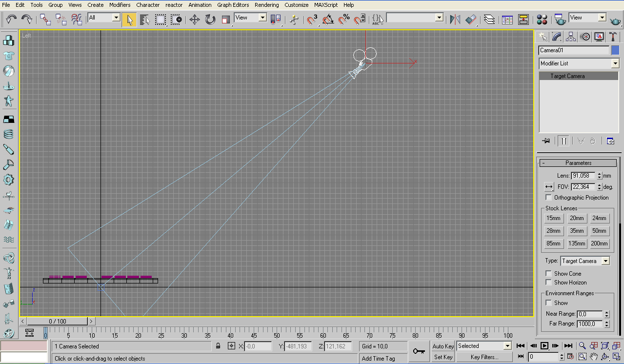The width and height of the screenshot is (624, 364).
Task: Enable the Show Cone checkbox
Action: pos(549,274)
